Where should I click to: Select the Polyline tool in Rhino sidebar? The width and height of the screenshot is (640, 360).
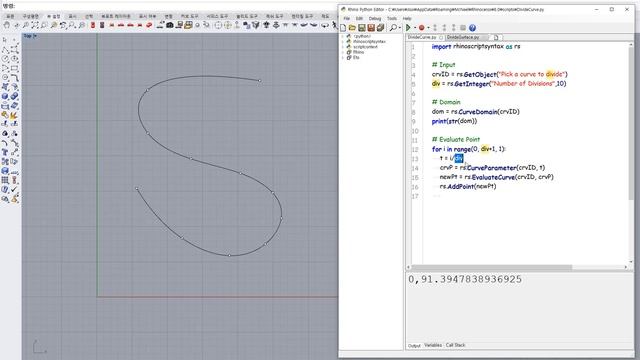click(x=5, y=49)
